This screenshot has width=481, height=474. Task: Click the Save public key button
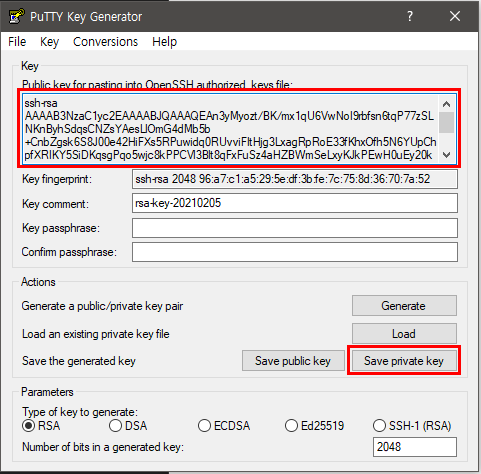tap(293, 361)
